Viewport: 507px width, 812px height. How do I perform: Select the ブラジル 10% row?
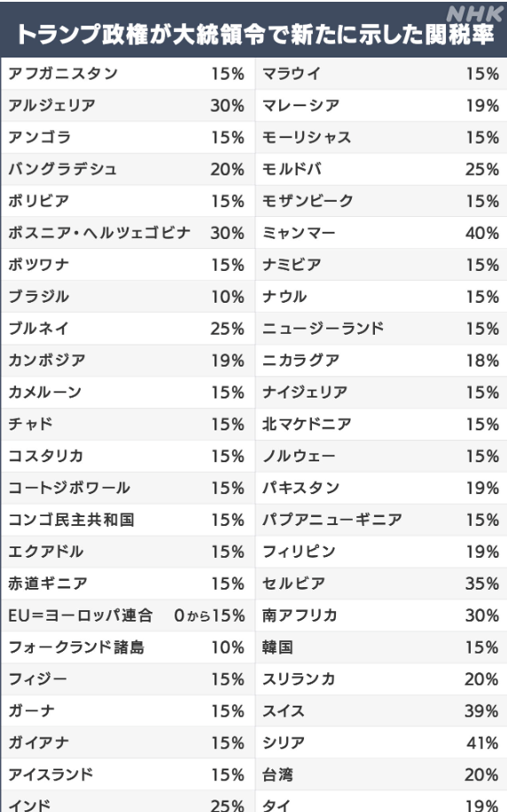[128, 297]
